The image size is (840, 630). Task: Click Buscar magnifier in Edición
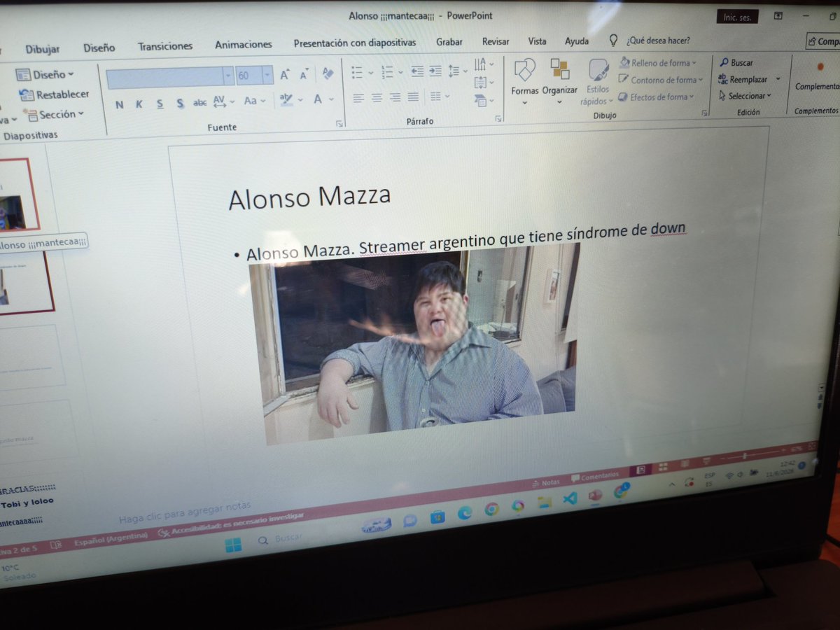(x=736, y=63)
